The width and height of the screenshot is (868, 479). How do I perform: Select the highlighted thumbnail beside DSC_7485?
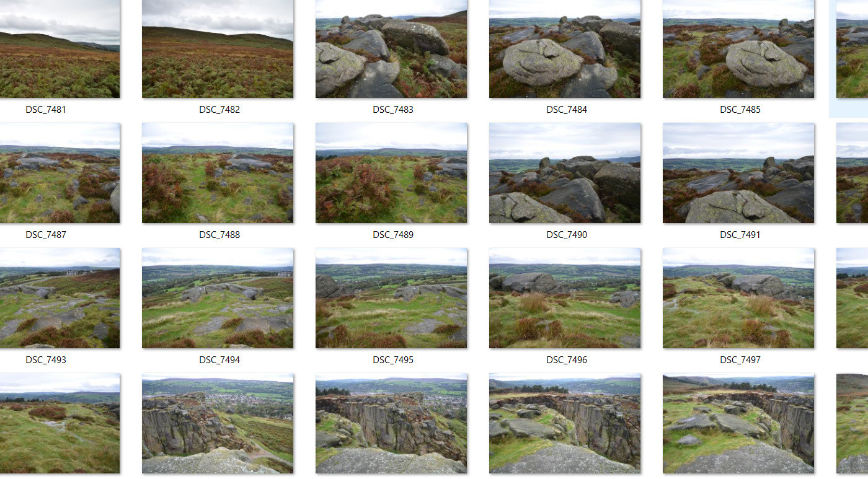852,48
